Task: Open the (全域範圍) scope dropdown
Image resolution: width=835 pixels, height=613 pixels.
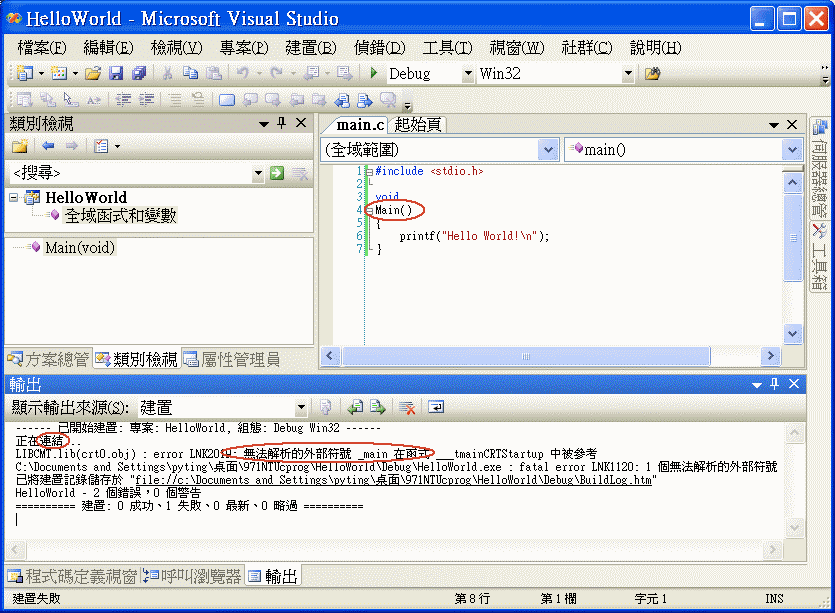Action: click(x=548, y=150)
